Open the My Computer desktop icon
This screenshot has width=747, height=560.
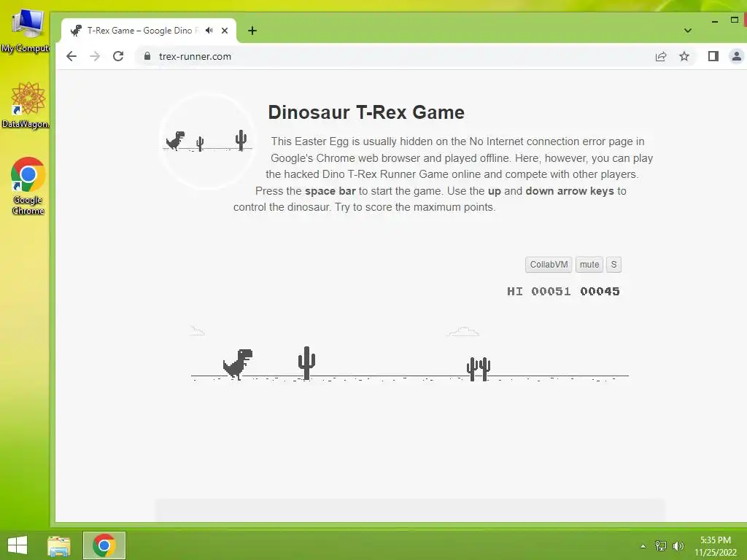(x=26, y=29)
